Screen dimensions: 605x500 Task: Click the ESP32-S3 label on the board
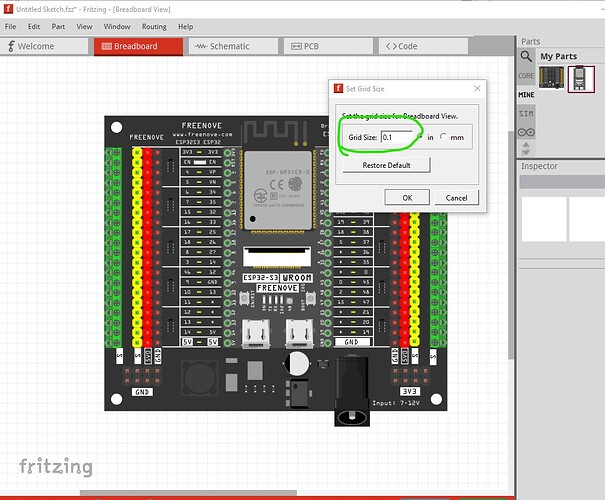click(260, 278)
